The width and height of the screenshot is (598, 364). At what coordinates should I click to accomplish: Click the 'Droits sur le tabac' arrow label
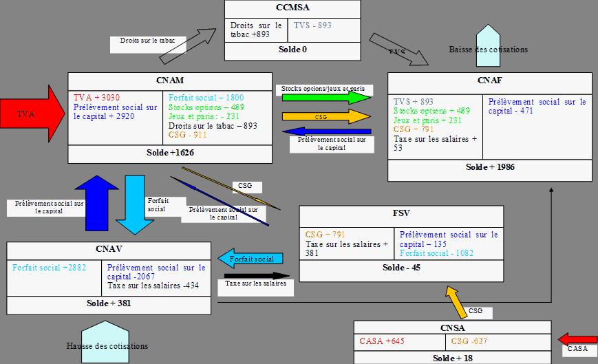pyautogui.click(x=147, y=41)
